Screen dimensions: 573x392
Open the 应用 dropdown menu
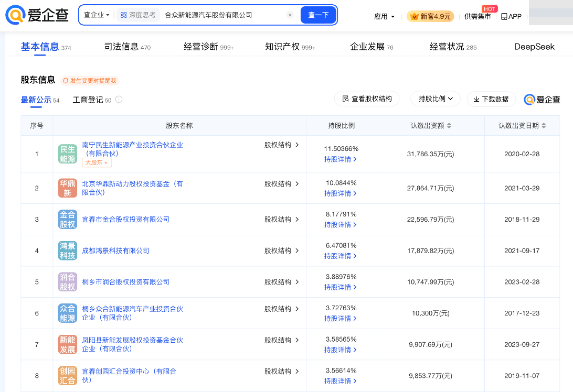pyautogui.click(x=384, y=16)
